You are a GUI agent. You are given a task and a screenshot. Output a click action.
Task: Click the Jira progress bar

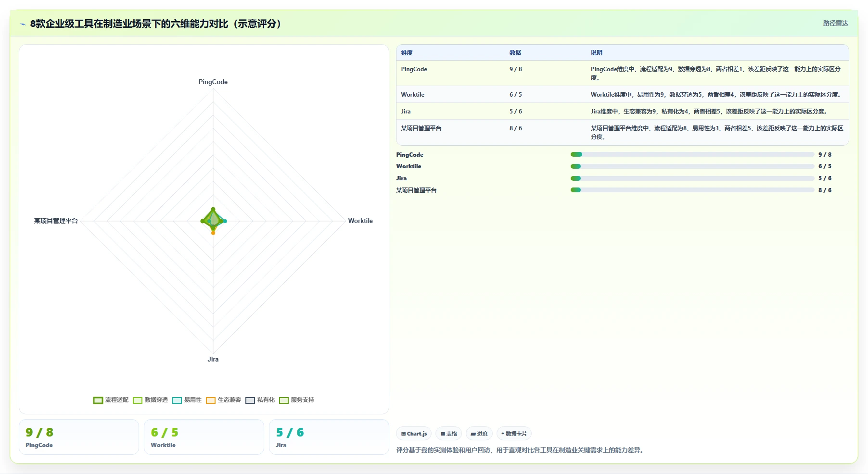(692, 178)
